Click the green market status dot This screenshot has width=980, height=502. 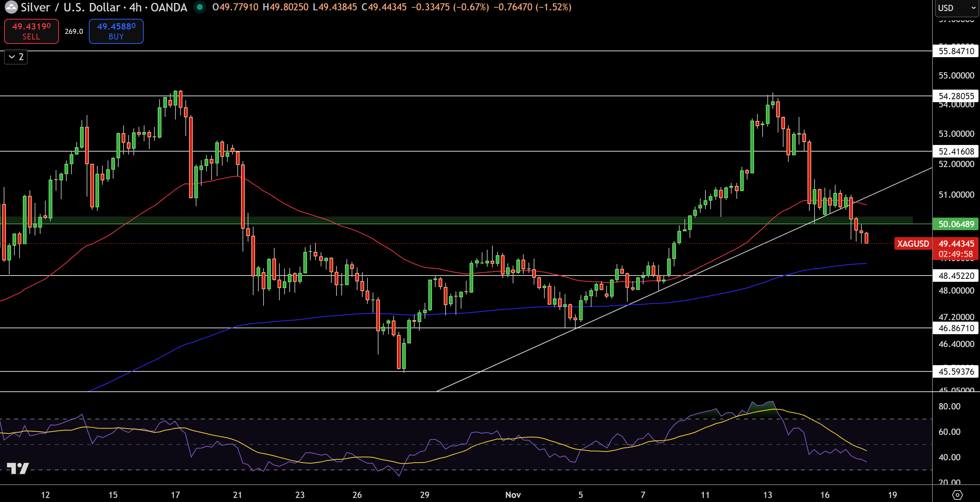[199, 7]
